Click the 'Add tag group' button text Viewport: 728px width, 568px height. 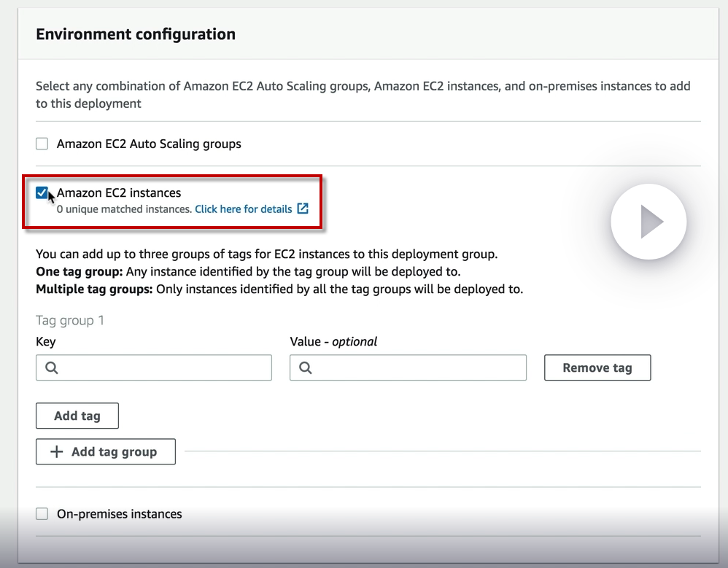pyautogui.click(x=114, y=452)
